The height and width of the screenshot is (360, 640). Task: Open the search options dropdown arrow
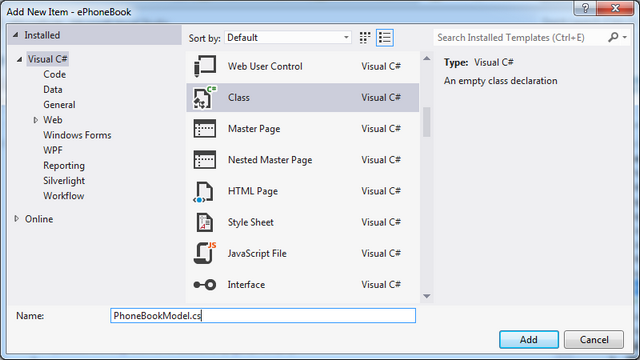coord(624,38)
